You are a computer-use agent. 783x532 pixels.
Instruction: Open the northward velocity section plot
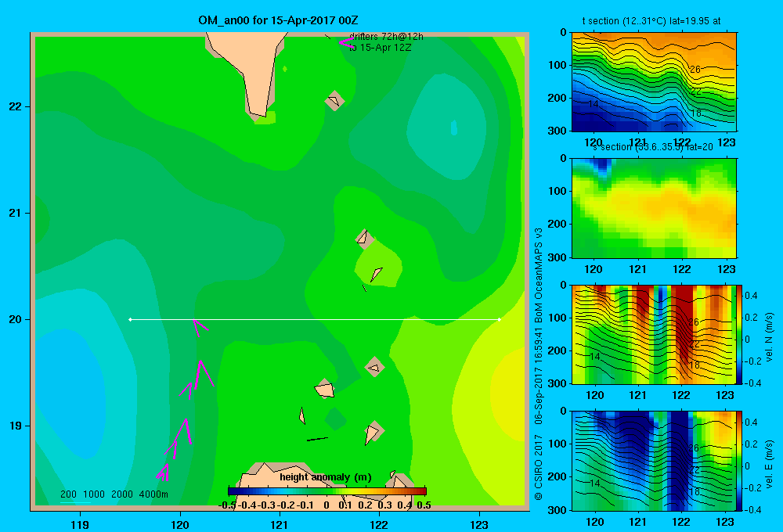(x=654, y=334)
